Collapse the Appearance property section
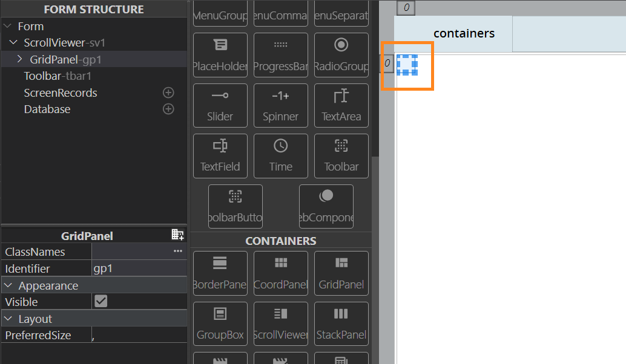 [8, 285]
